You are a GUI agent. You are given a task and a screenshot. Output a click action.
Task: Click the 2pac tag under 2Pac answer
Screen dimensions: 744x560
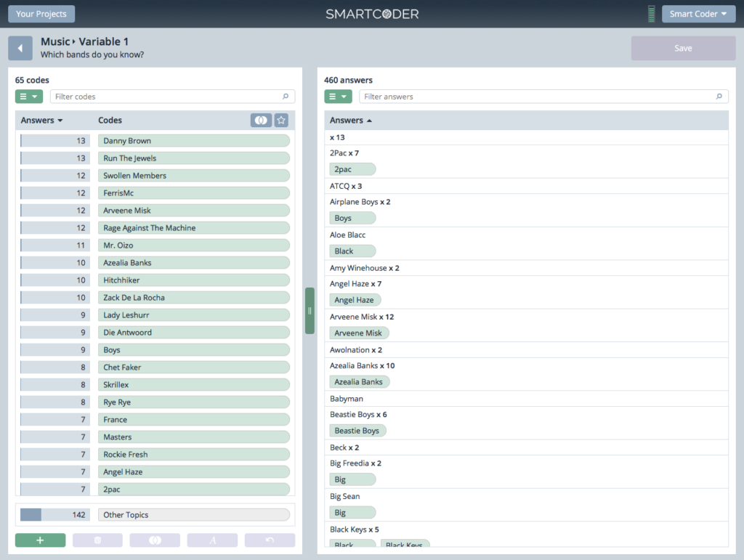click(352, 169)
